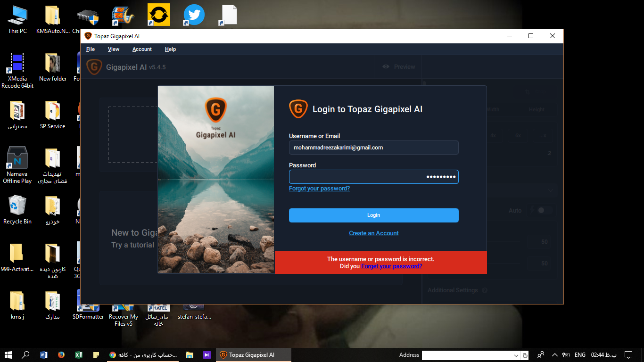
Task: Click Firefox icon in the taskbar
Action: tap(61, 355)
